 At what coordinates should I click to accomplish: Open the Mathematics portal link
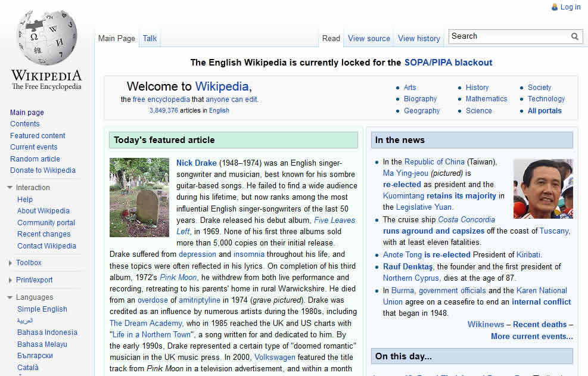coord(486,99)
